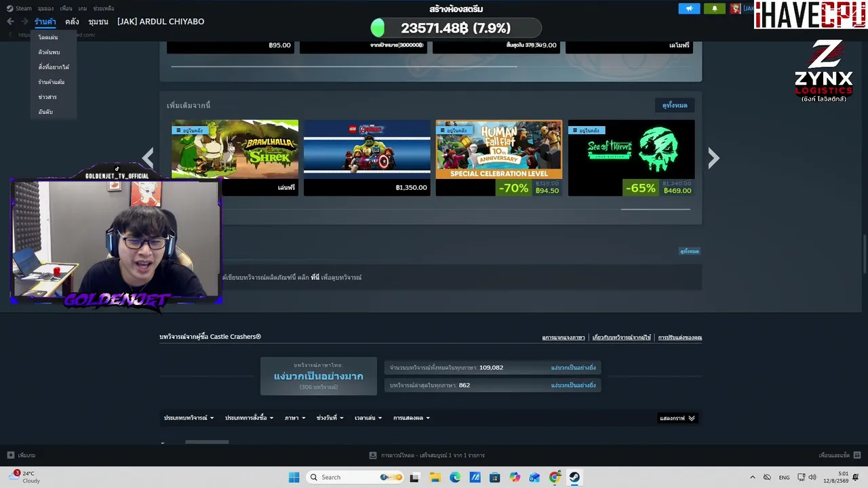Select สิ่งที่อยากได้ in the store submenu
Image resolution: width=868 pixels, height=488 pixels.
click(54, 67)
